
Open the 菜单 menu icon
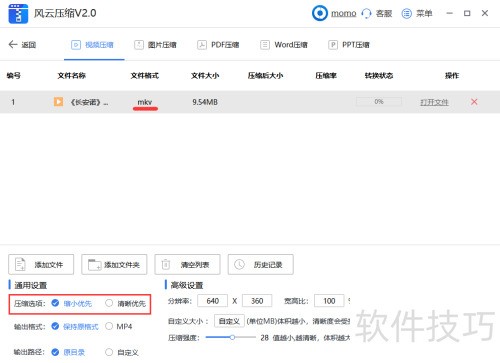[406, 14]
